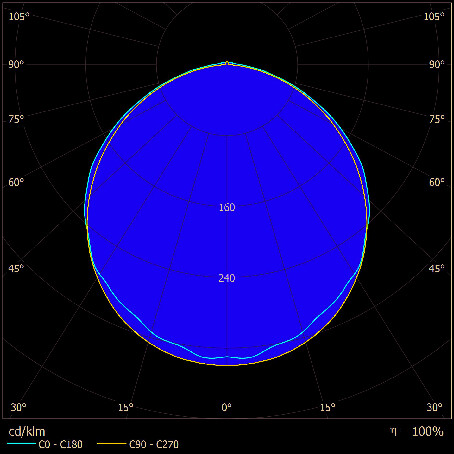Click the bottom-left 30° angle label
The height and width of the screenshot is (454, 454).
(x=18, y=407)
